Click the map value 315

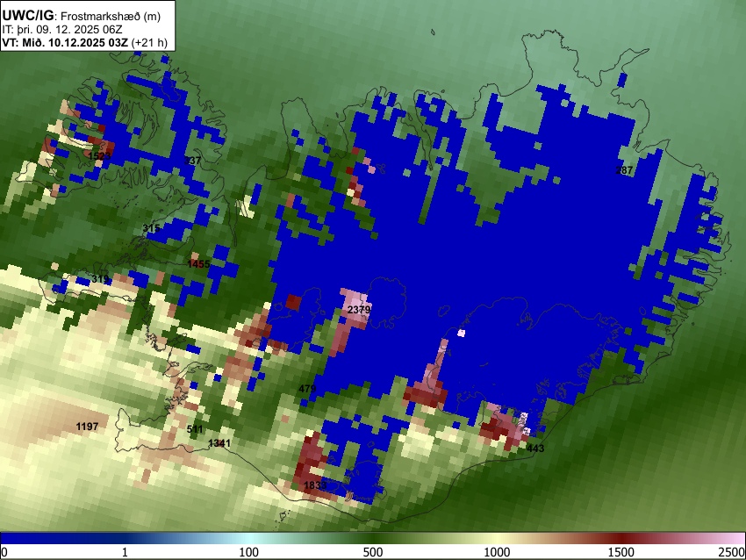pyautogui.click(x=151, y=228)
